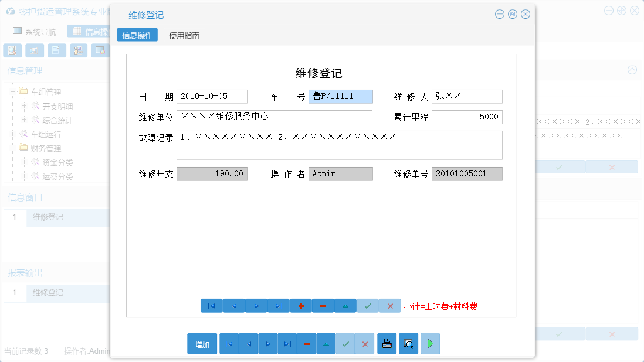Click the green play execute icon
The height and width of the screenshot is (362, 644).
[x=430, y=344]
